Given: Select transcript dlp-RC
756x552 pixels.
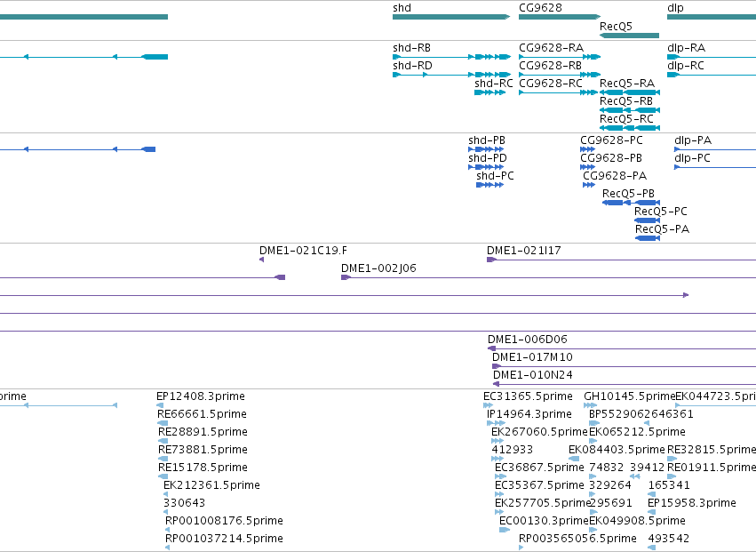Looking at the screenshot, I should [x=712, y=75].
